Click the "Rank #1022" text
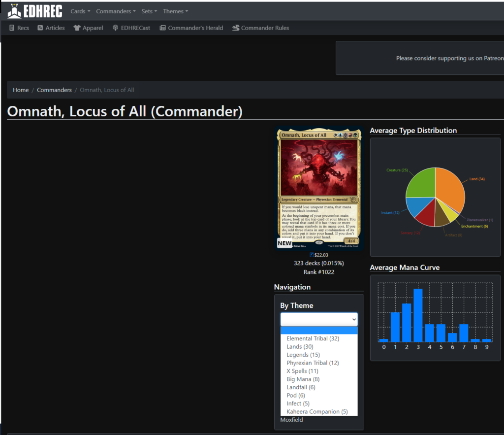Viewport: 504px width, 435px height. tap(319, 272)
